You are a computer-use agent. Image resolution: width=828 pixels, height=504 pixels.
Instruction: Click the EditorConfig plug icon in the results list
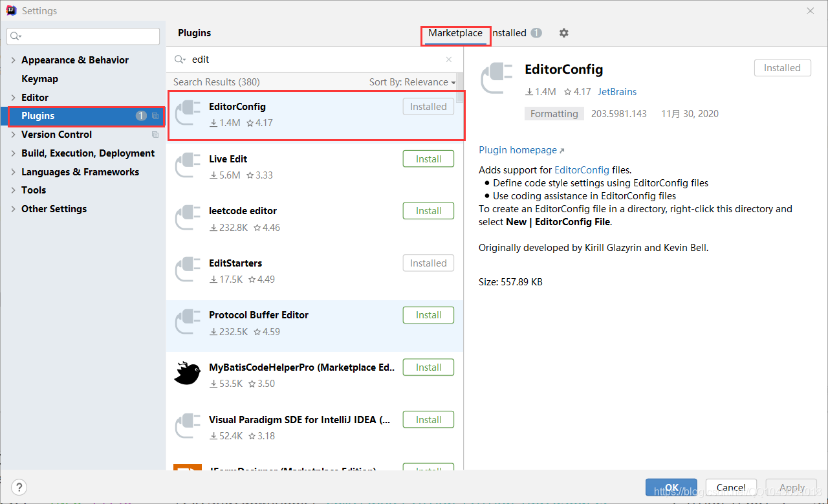[188, 114]
